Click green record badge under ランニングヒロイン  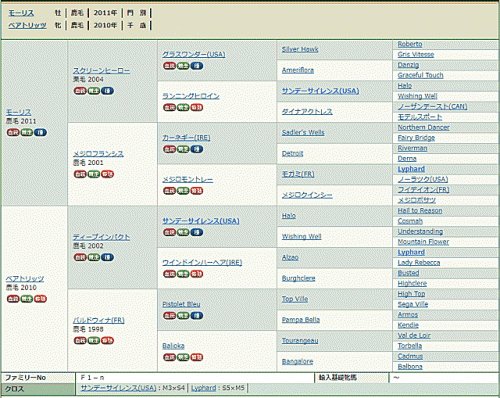[183, 107]
